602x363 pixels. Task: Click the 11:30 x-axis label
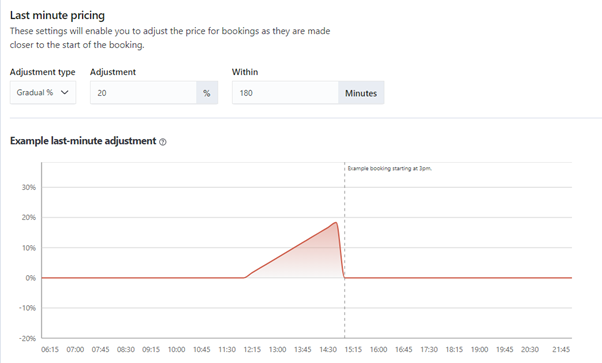point(227,350)
